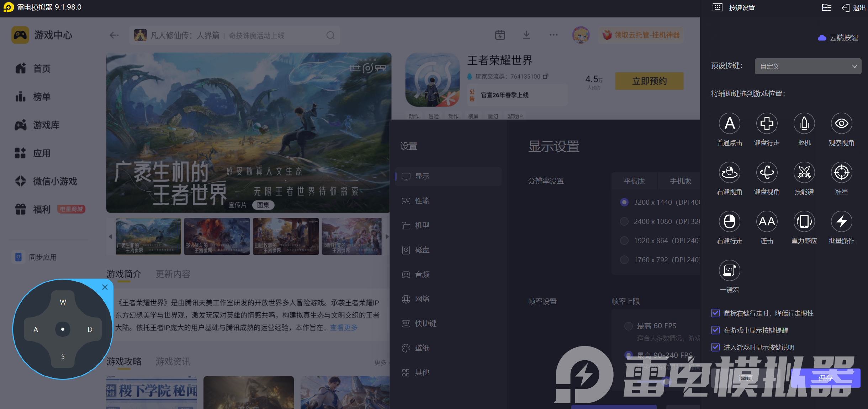This screenshot has height=409, width=868.
Task: Open the 查看更多 link in description
Action: point(344,328)
